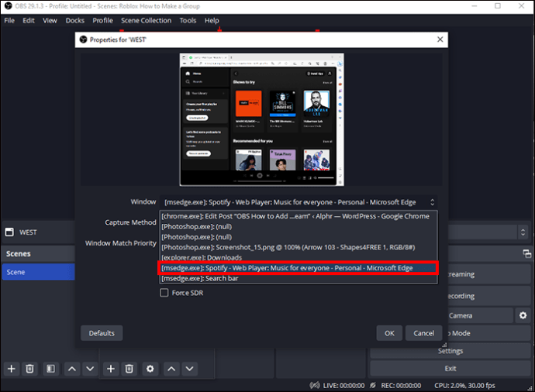The image size is (535, 392).
Task: Remove selected source with trash icon
Action: coord(129,369)
